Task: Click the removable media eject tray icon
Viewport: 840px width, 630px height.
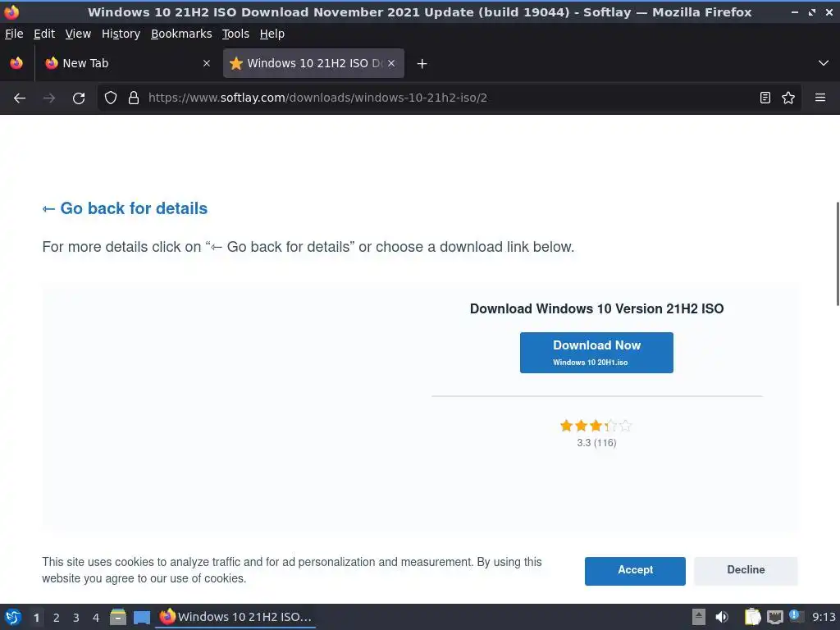Action: point(699,617)
